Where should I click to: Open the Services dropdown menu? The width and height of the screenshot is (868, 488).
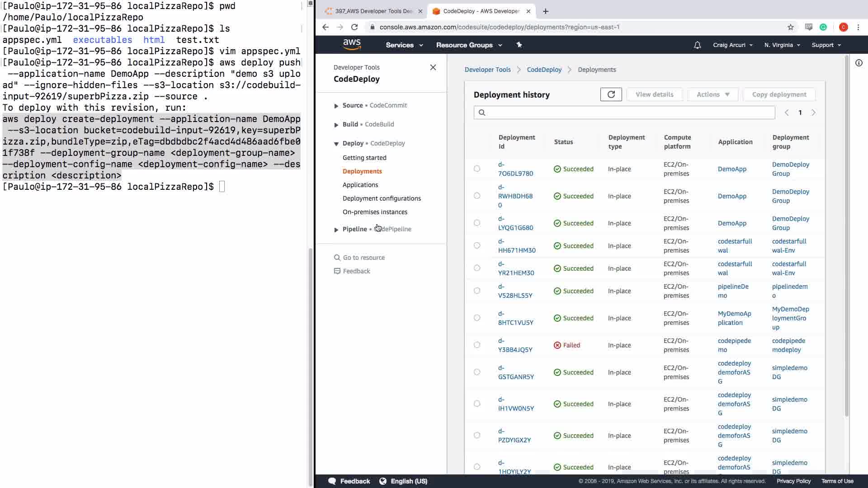(x=404, y=45)
